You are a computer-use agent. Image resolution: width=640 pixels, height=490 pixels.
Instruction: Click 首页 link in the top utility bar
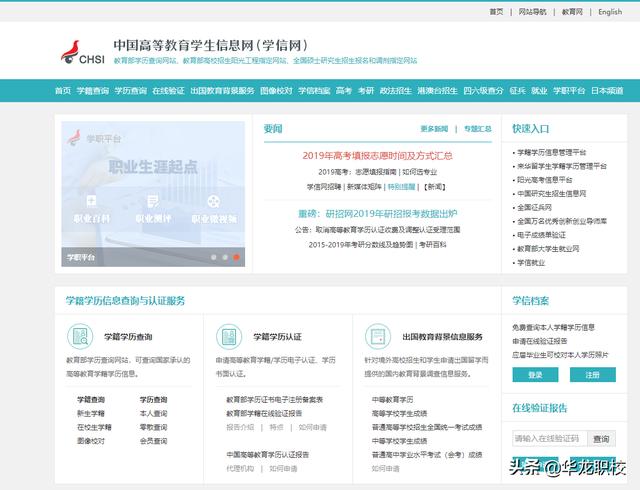[x=496, y=12]
